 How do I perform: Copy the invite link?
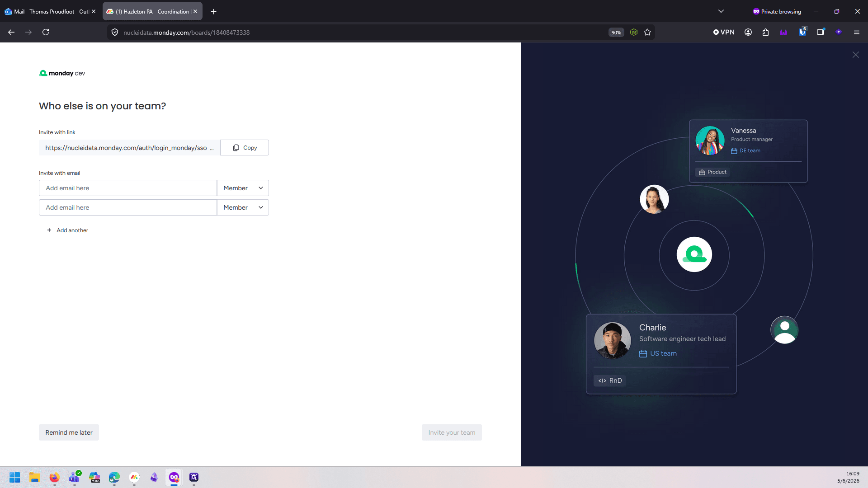[245, 148]
